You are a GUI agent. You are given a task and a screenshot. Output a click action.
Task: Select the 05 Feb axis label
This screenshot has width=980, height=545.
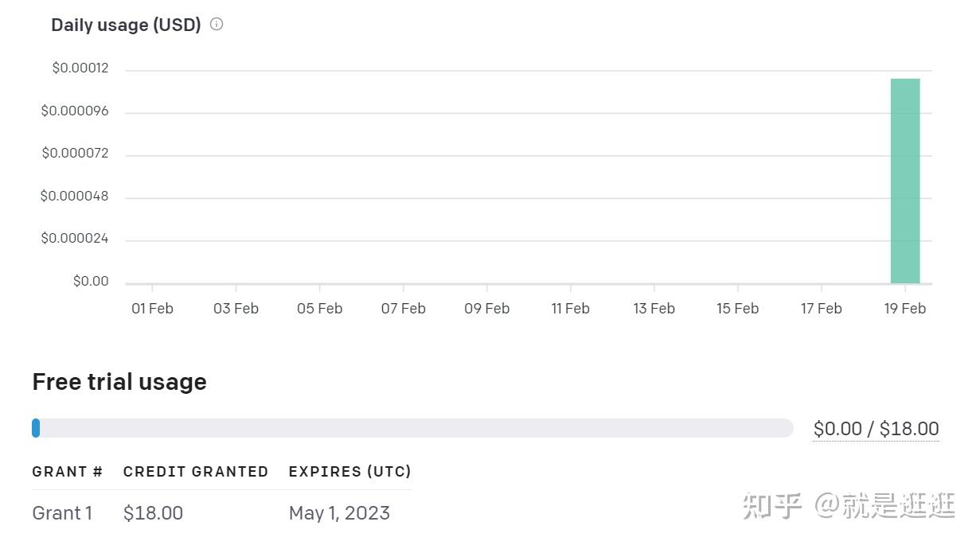point(319,309)
